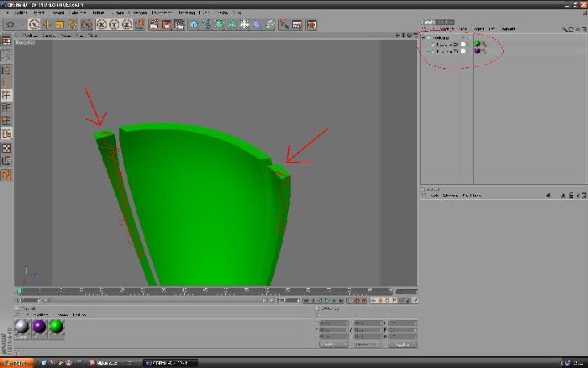The width and height of the screenshot is (588, 368).
Task: Render the active view
Action: pos(154,24)
